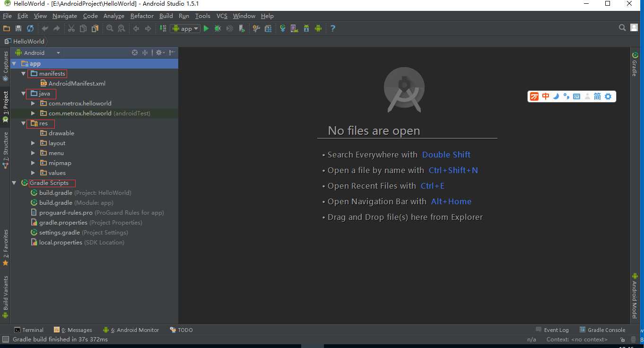The image size is (644, 348).
Task: Open the File menu
Action: [x=7, y=16]
